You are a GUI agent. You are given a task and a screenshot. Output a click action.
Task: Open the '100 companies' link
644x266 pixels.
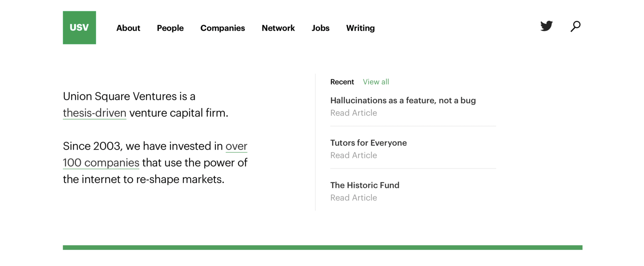tap(101, 163)
